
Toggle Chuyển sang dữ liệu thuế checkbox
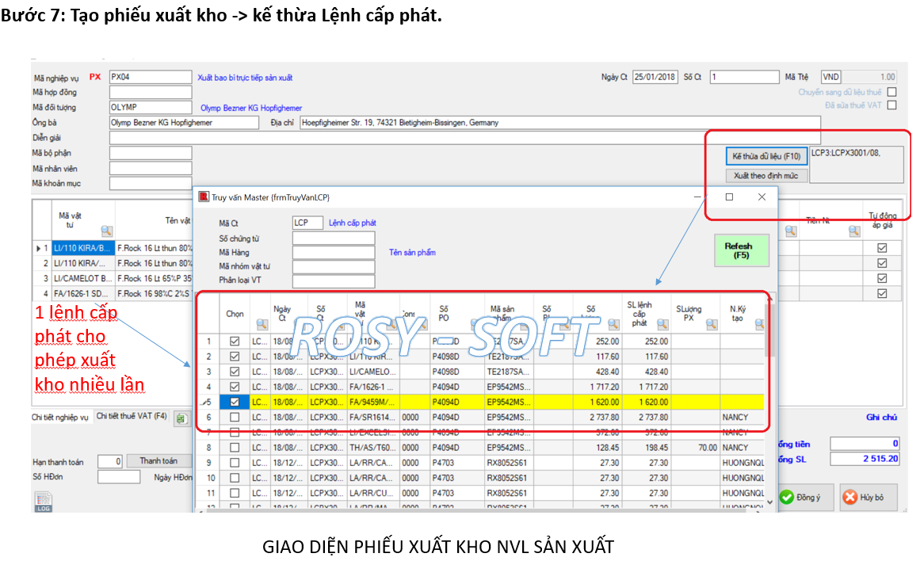tap(892, 92)
